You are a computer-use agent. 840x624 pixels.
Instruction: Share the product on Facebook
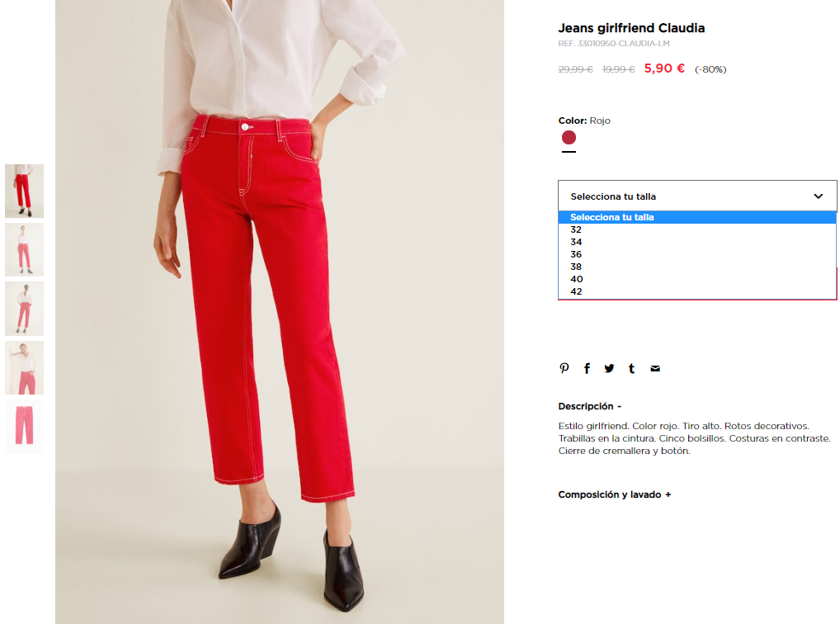pos(588,368)
